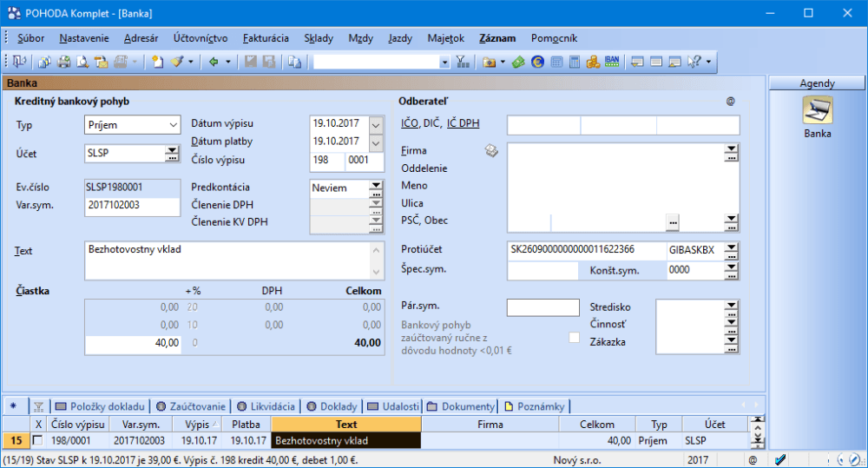Click the ellipsis button in the PSČ, Obec field
Image resolution: width=868 pixels, height=468 pixels.
[673, 222]
